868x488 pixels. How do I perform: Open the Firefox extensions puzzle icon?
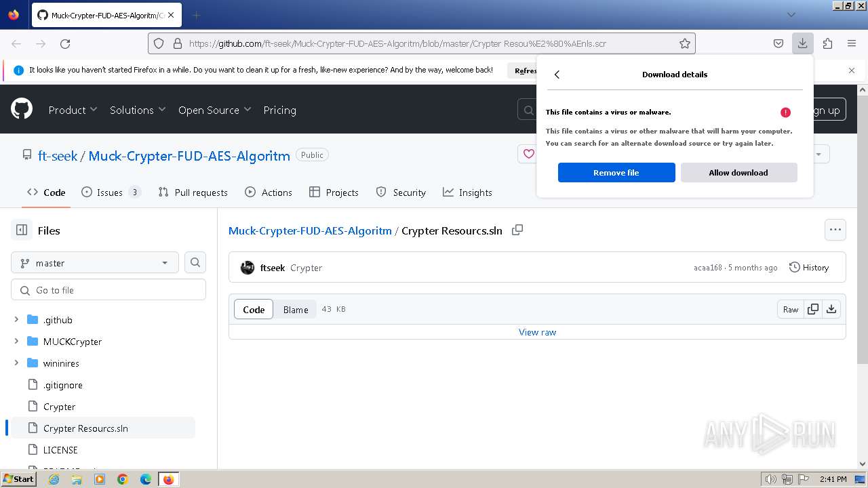827,43
